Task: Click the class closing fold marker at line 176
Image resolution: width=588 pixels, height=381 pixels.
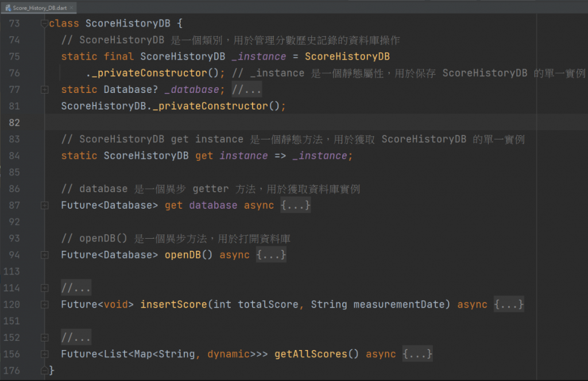Action: point(44,370)
